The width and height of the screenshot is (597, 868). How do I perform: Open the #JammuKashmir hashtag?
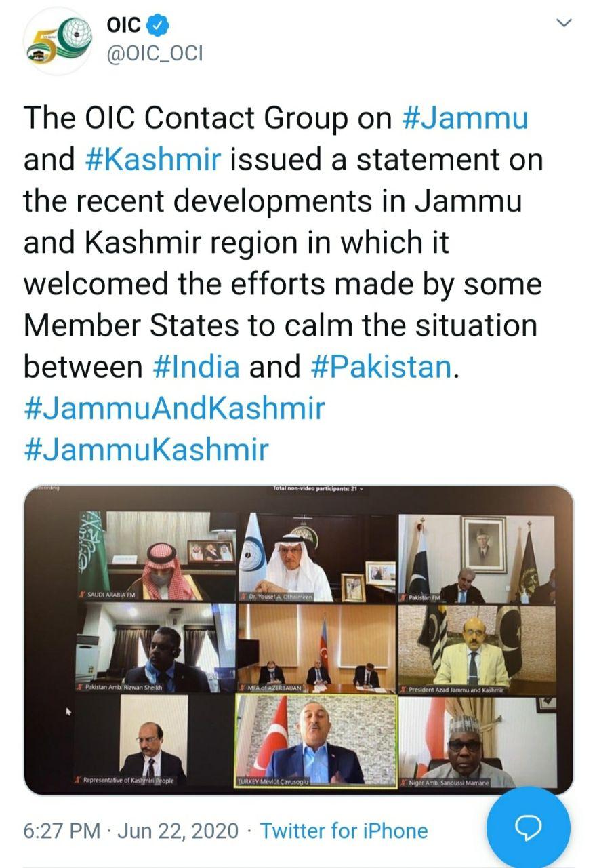point(146,450)
